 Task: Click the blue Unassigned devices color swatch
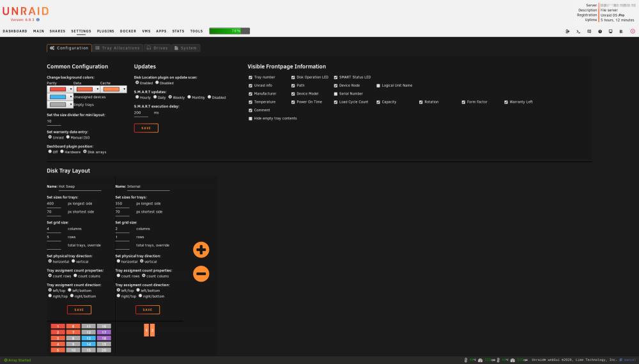[x=58, y=97]
